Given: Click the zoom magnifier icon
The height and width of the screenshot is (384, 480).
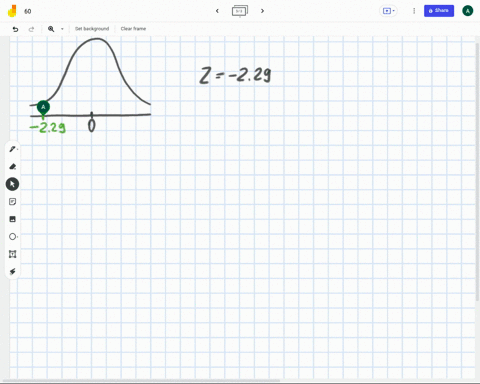Looking at the screenshot, I should pos(51,29).
